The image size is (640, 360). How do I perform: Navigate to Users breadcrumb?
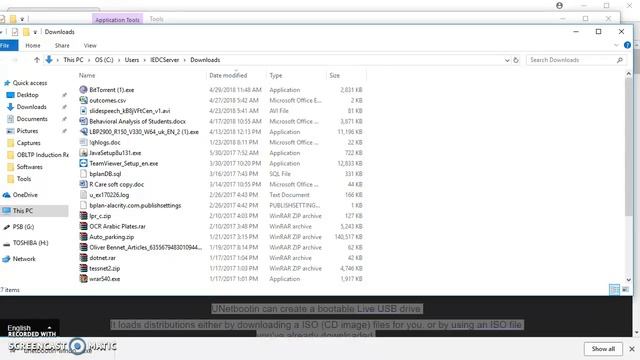(x=132, y=60)
